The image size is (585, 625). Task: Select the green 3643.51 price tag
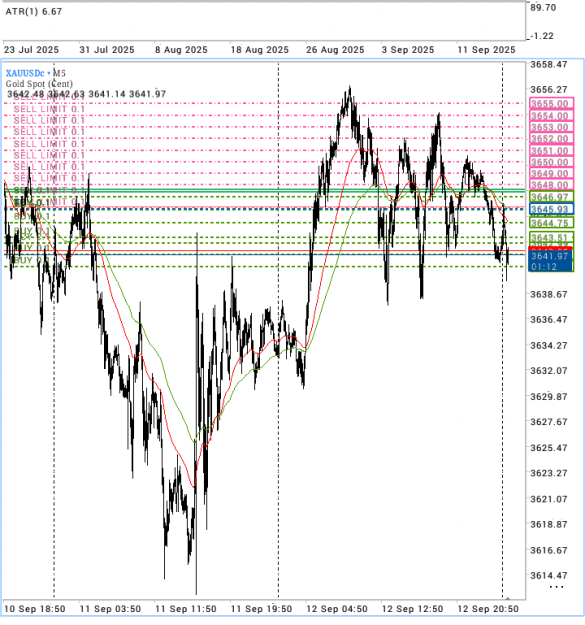(x=551, y=237)
